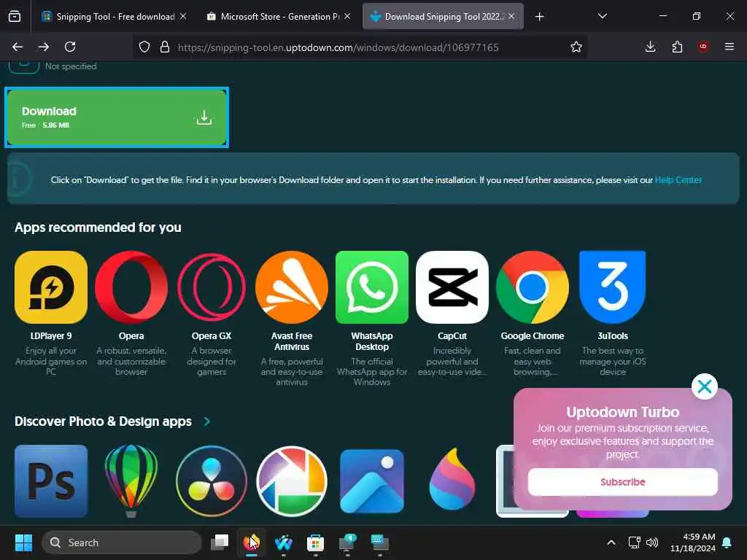Open the blue photo viewer app icon
The image size is (747, 560).
(372, 481)
